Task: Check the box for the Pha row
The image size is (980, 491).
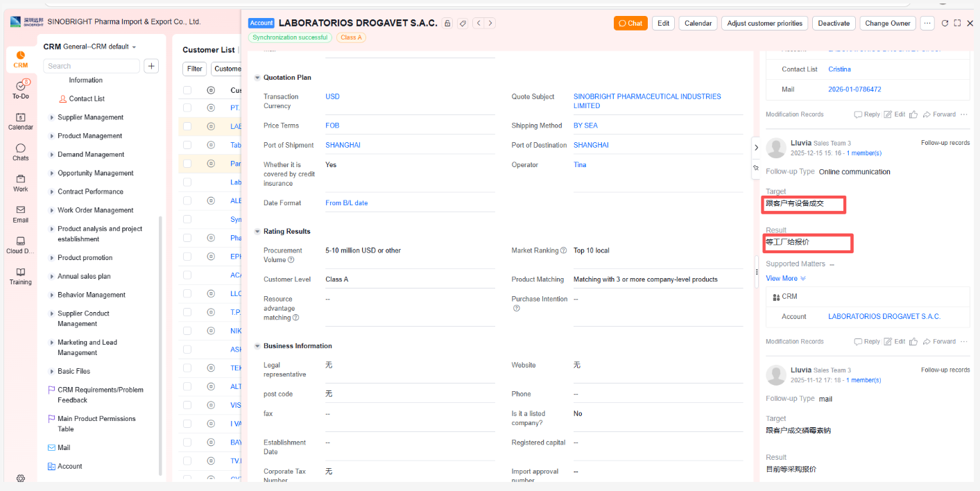Action: coord(187,238)
